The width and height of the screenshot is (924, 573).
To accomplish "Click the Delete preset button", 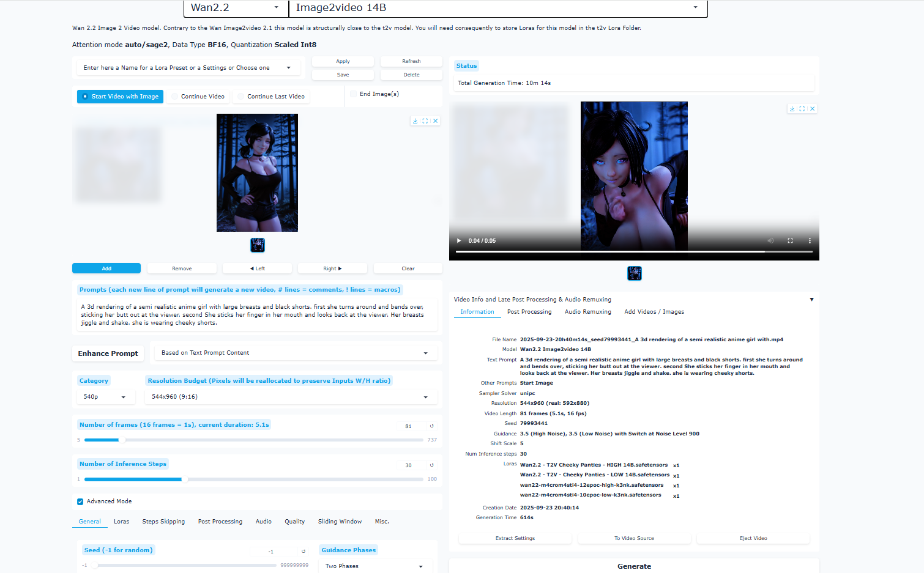I will pos(411,75).
